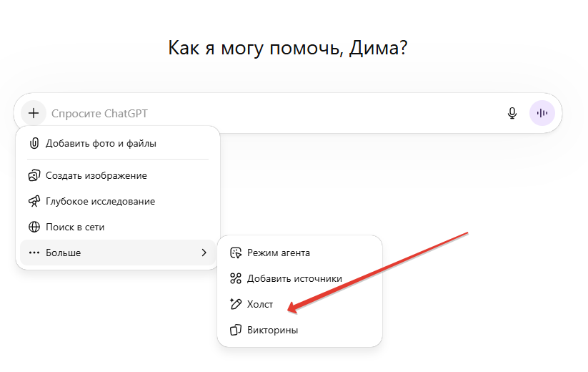Select Глубокое исследование option
Image resolution: width=588 pixels, height=372 pixels.
(x=118, y=201)
